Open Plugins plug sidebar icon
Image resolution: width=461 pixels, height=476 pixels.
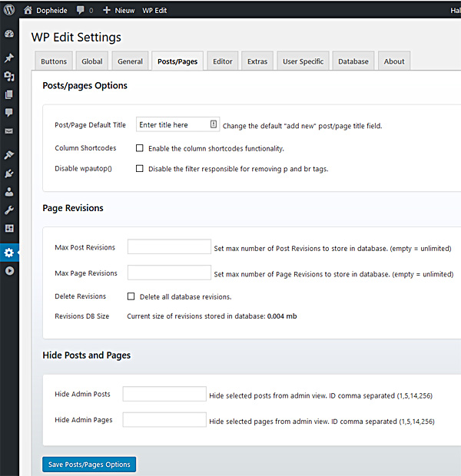click(9, 174)
